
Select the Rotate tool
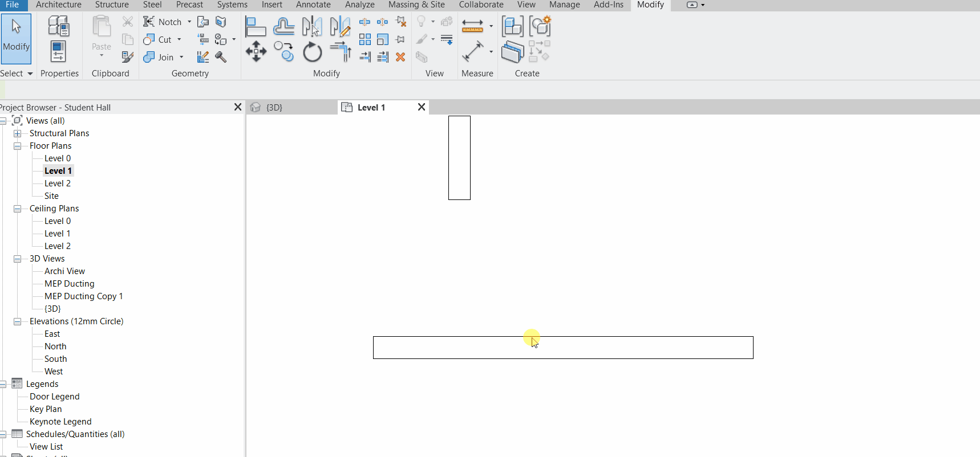click(x=312, y=52)
